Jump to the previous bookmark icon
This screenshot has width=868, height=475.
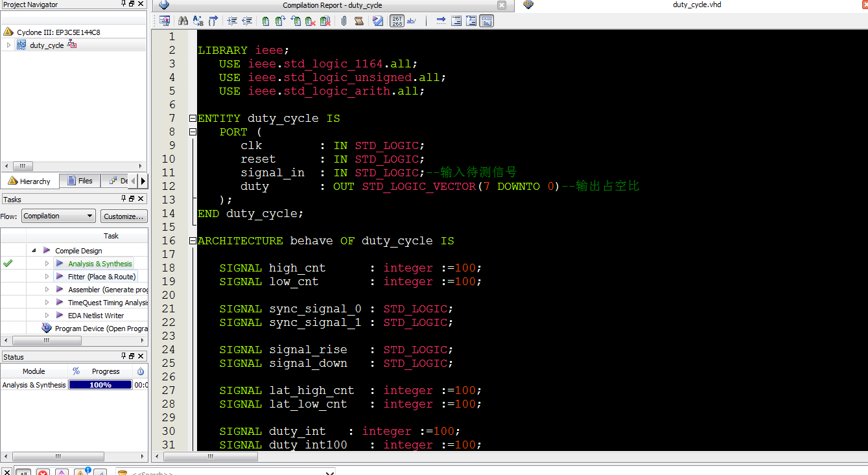click(296, 21)
